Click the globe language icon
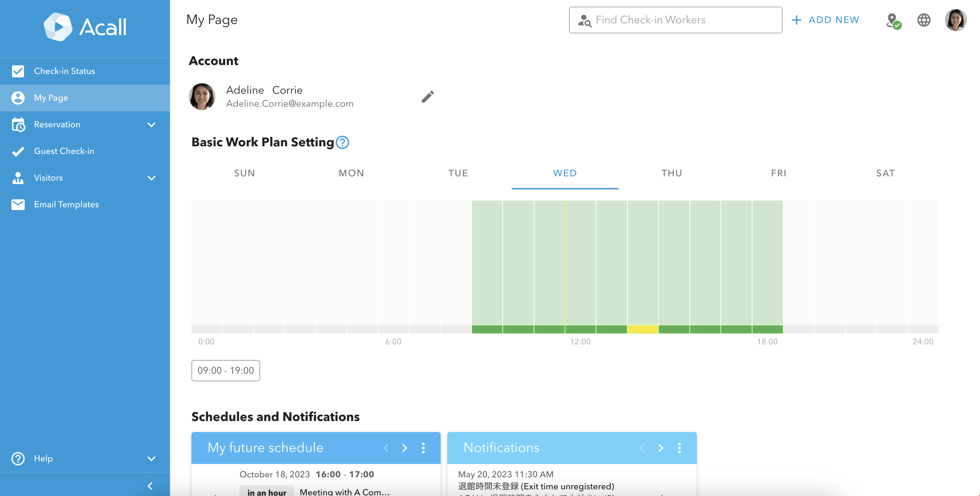Image resolution: width=980 pixels, height=496 pixels. pyautogui.click(x=924, y=20)
